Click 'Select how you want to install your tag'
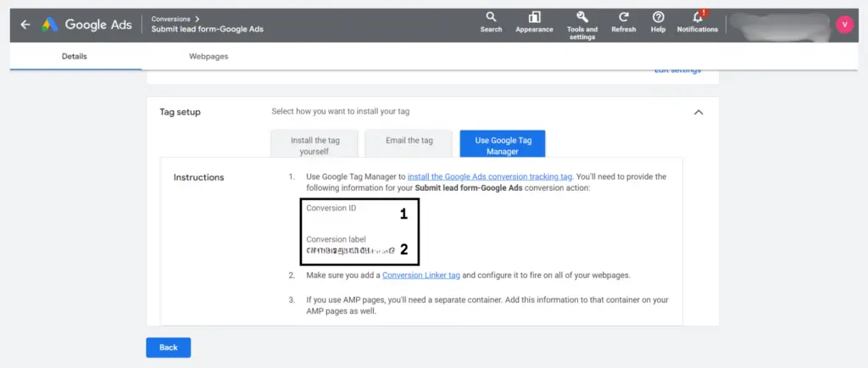Screen dimensions: 868x368 click(341, 112)
